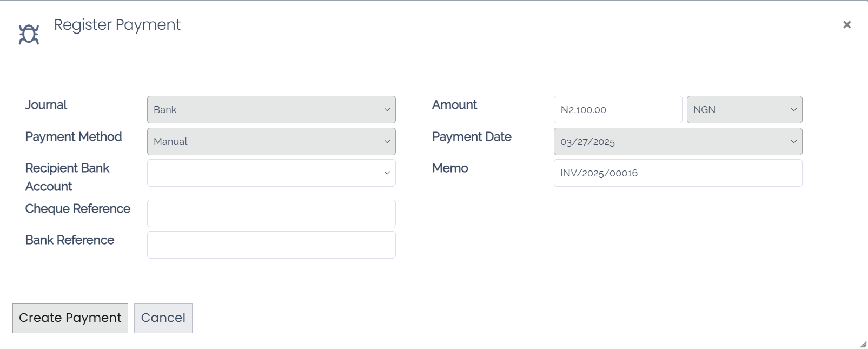868x349 pixels.
Task: Click the Journal dropdown chevron arrow
Action: tap(387, 110)
